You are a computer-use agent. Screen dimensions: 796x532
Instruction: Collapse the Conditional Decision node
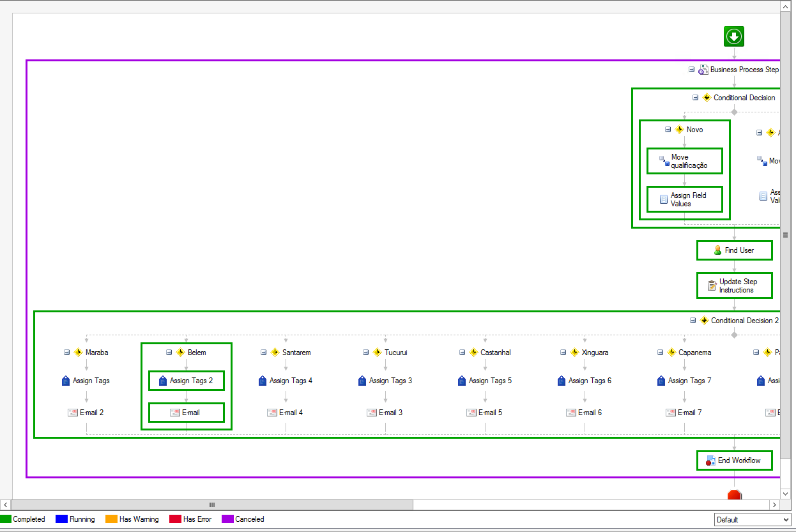coord(695,98)
